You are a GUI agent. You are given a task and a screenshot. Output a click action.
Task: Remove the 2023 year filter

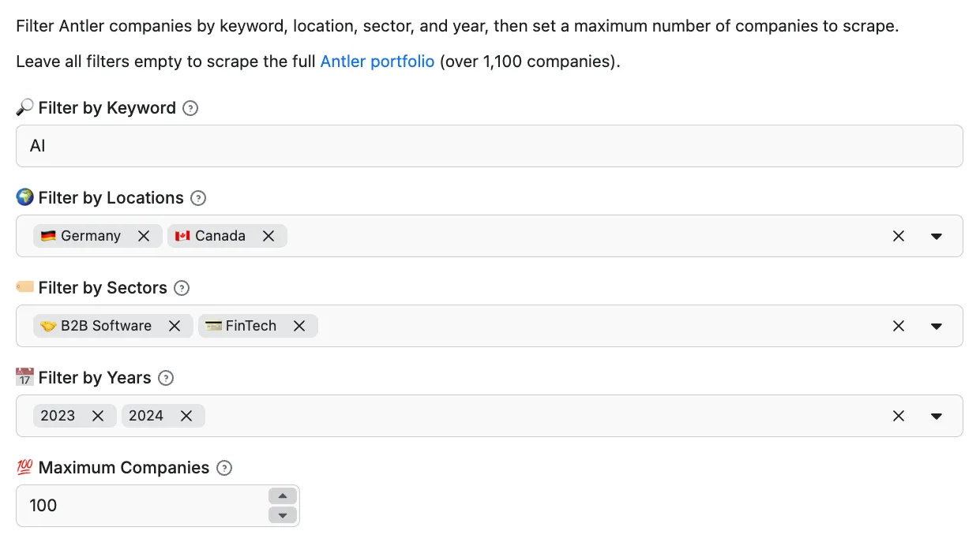click(x=99, y=415)
